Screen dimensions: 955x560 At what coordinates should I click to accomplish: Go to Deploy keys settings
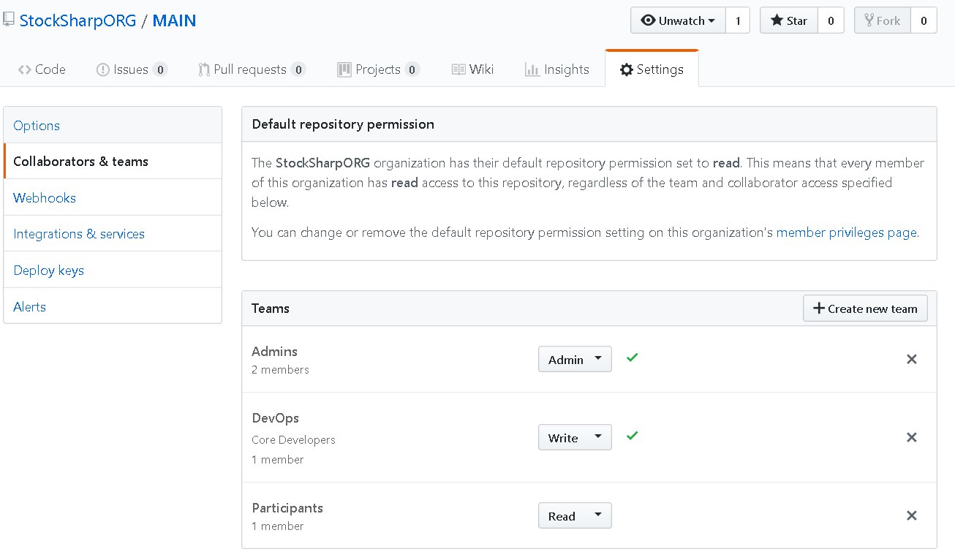[113, 270]
